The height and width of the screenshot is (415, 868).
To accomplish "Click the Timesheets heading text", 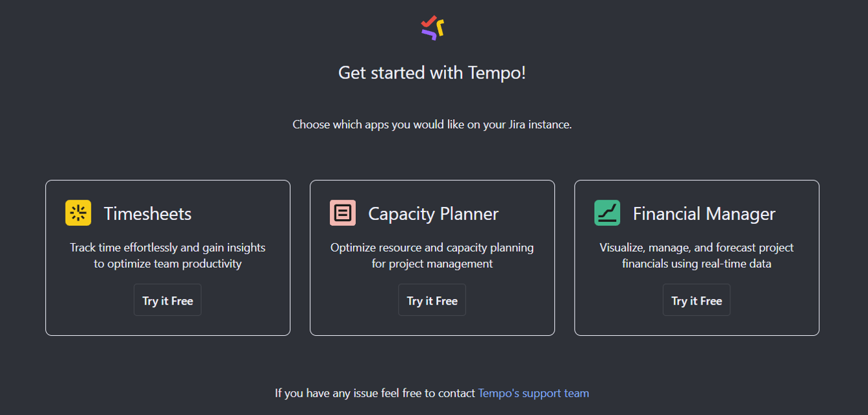I will (147, 213).
